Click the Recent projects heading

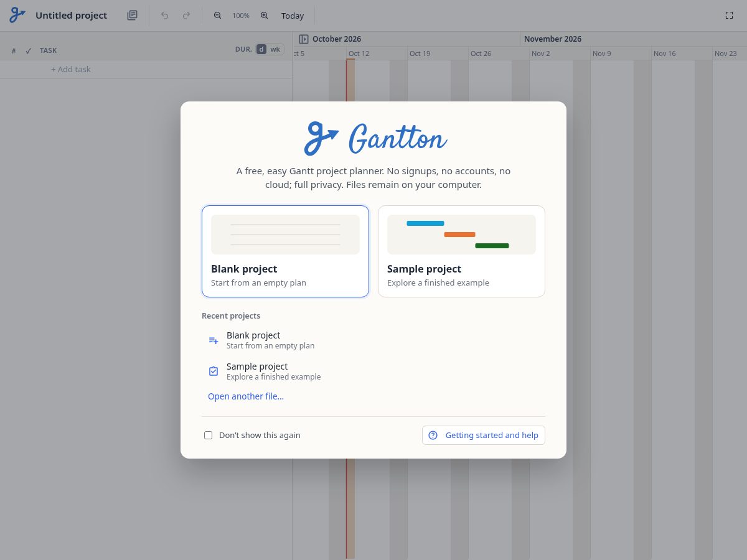click(231, 316)
